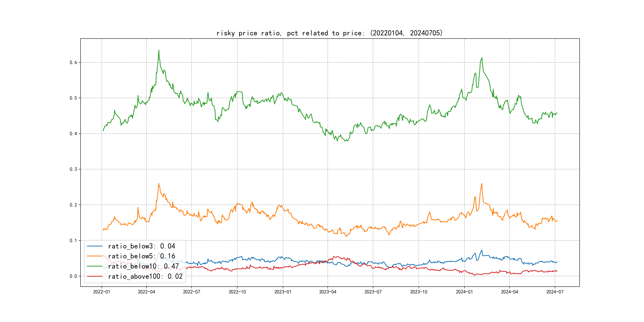Select the 'ratio_below5: 0.16' legend label
Screen dimensions: 644x322
[x=142, y=256]
